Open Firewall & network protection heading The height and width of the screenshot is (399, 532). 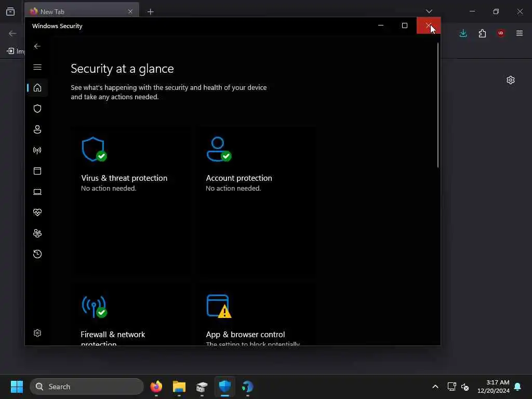point(113,339)
